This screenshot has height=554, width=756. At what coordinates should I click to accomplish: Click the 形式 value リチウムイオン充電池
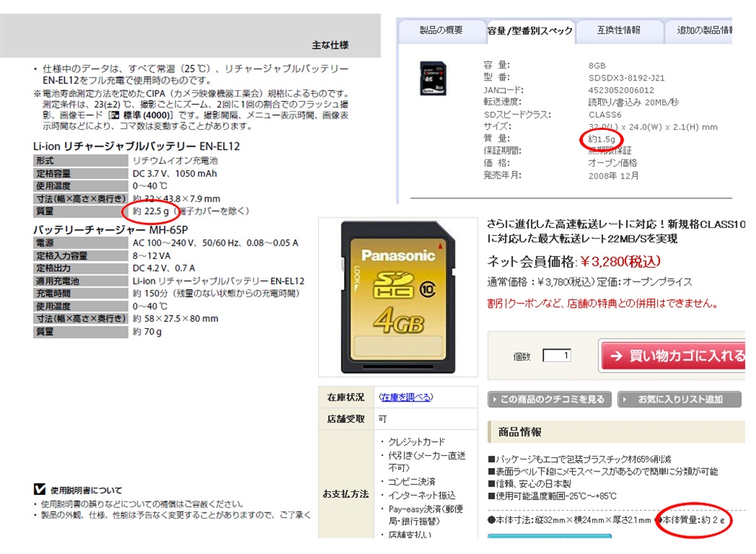(175, 161)
